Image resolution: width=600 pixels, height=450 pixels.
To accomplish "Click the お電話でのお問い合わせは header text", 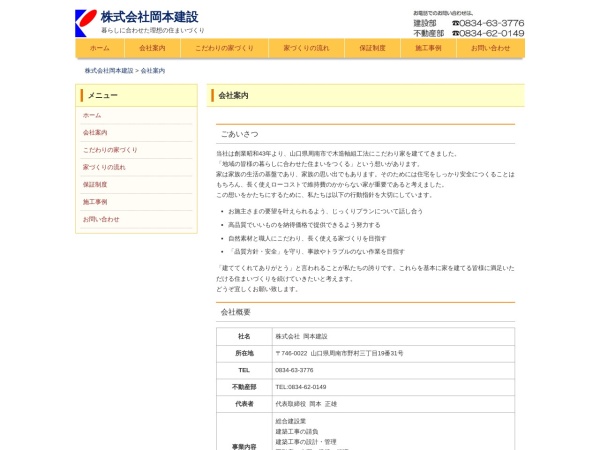I will point(443,13).
